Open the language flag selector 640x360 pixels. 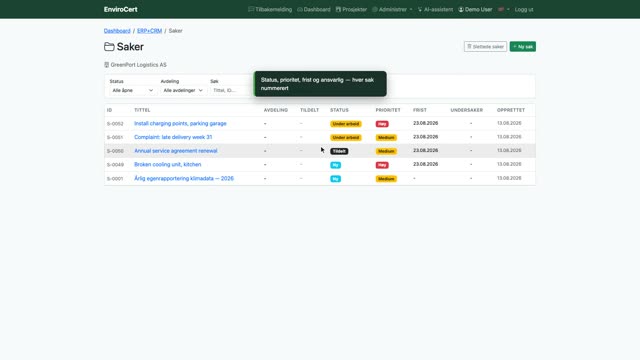[504, 9]
